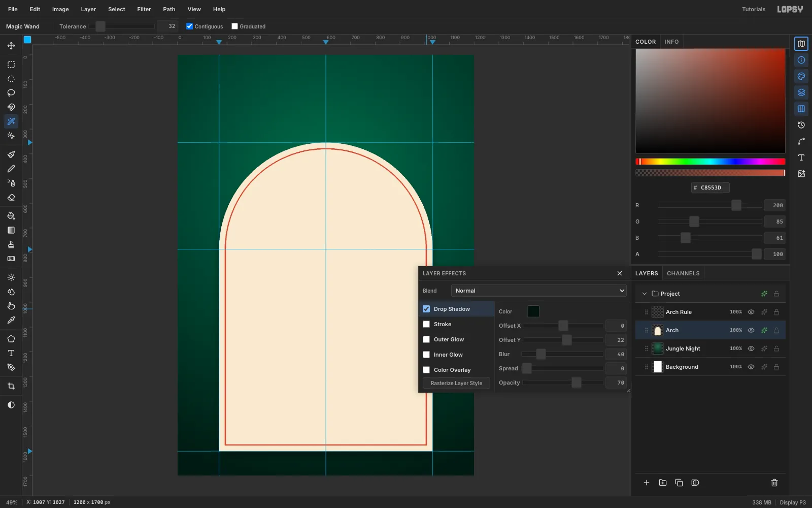812x508 pixels.
Task: Select the Smudge finger tool
Action: point(11,306)
